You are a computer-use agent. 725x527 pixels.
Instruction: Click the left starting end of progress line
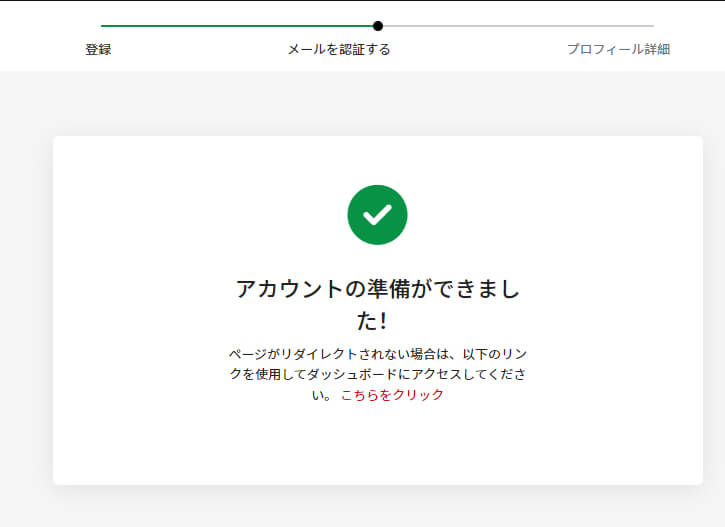pyautogui.click(x=103, y=26)
